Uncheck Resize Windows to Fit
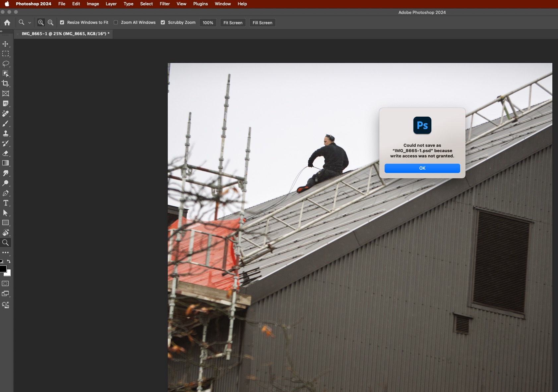This screenshot has width=558, height=392. [62, 22]
